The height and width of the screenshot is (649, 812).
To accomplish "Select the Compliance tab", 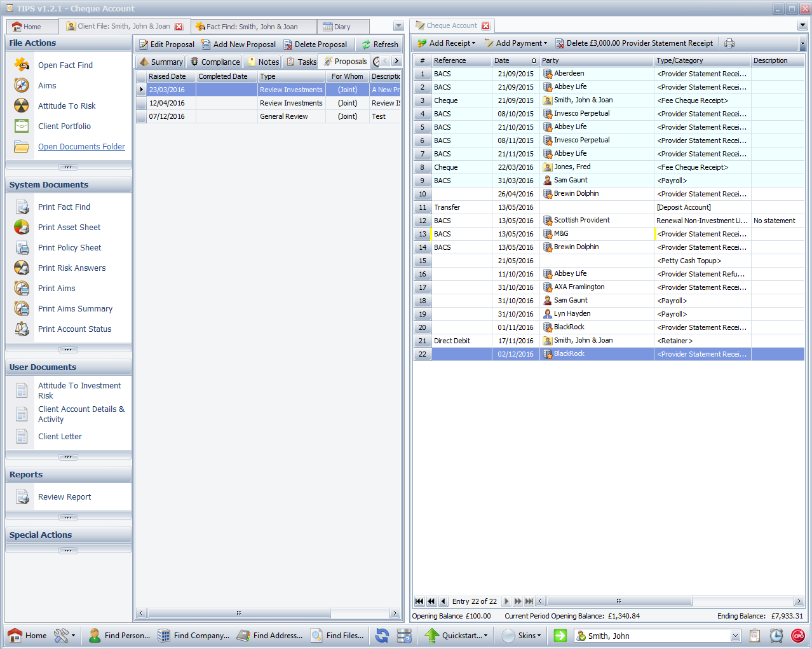I will pyautogui.click(x=215, y=62).
